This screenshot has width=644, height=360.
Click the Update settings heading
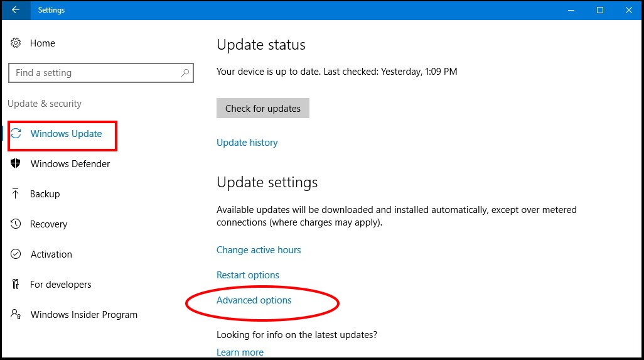(x=267, y=182)
